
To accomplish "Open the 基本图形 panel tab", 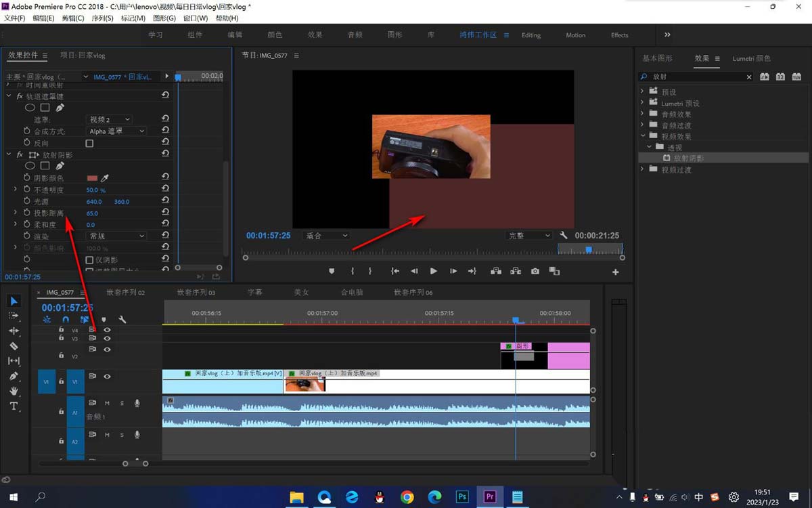I will (658, 58).
